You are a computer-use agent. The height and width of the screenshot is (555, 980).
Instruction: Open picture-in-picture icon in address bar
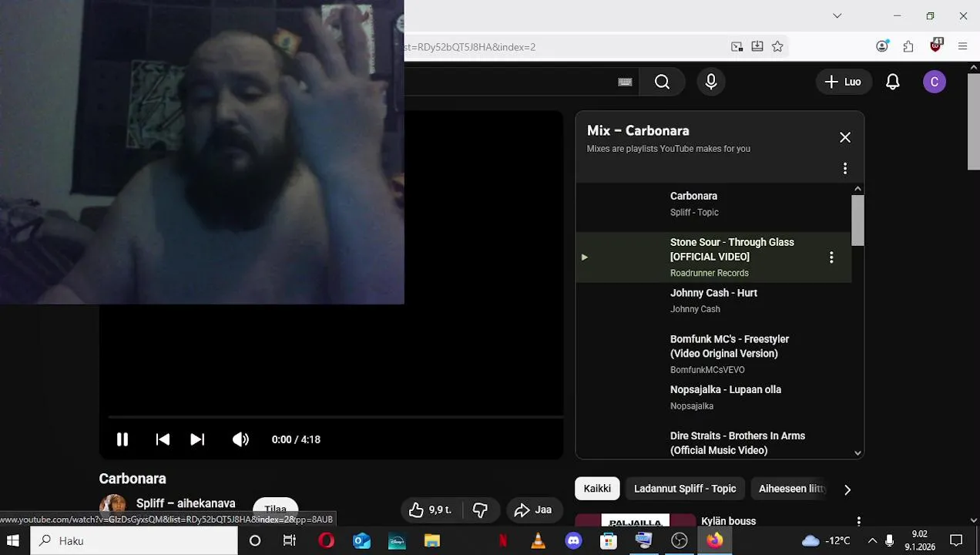(x=737, y=46)
